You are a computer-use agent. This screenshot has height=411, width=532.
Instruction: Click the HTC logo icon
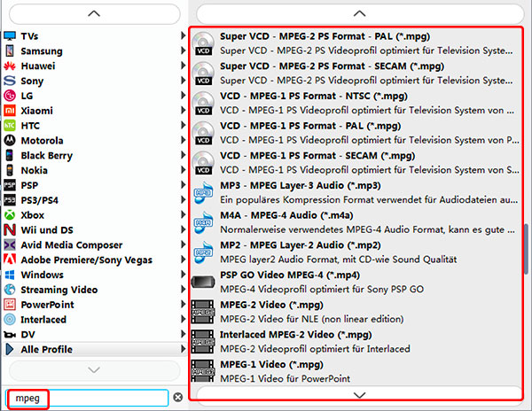[10, 126]
